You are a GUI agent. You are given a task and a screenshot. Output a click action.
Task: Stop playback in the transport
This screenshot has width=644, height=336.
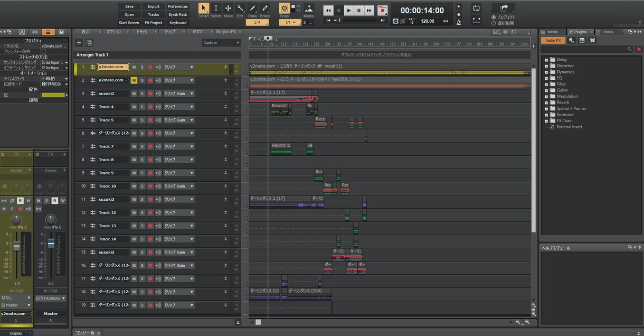click(338, 10)
